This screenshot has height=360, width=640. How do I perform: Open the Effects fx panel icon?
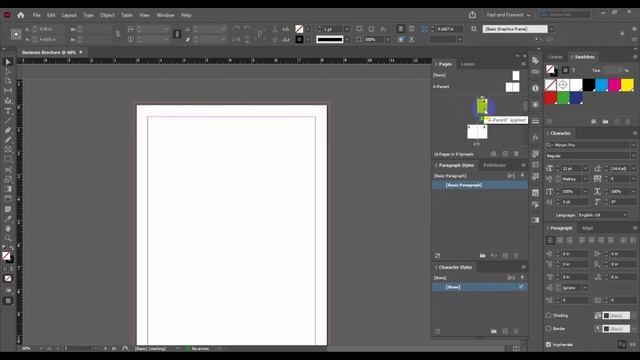pyautogui.click(x=536, y=138)
